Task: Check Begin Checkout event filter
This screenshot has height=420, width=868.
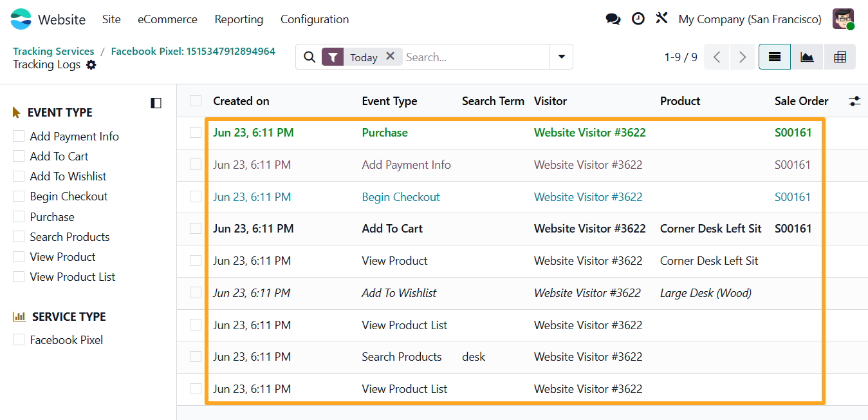Action: tap(19, 196)
